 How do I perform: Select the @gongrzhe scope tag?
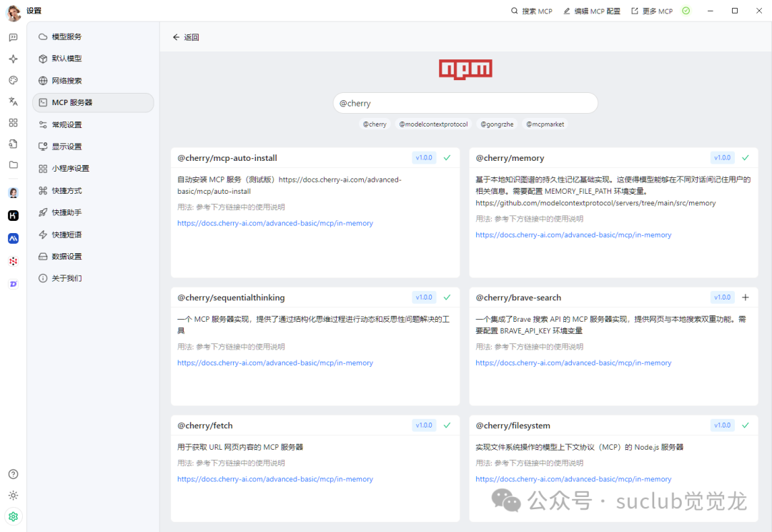497,124
